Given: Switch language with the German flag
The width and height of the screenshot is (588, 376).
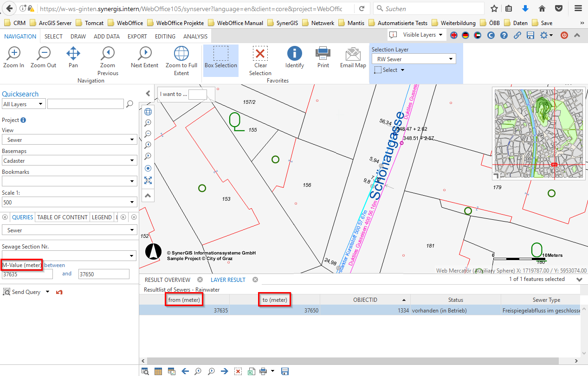Looking at the screenshot, I should pyautogui.click(x=465, y=35).
